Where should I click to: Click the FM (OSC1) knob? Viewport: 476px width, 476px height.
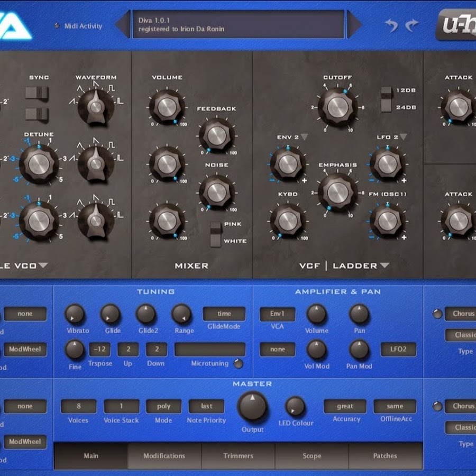(387, 221)
